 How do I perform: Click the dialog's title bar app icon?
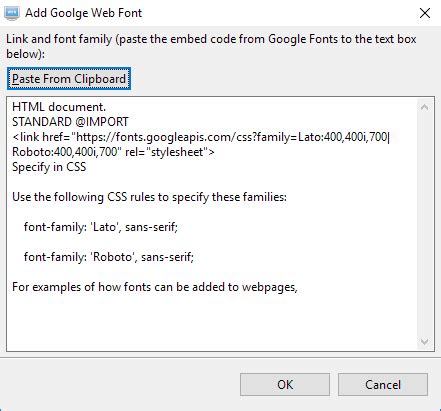point(12,13)
